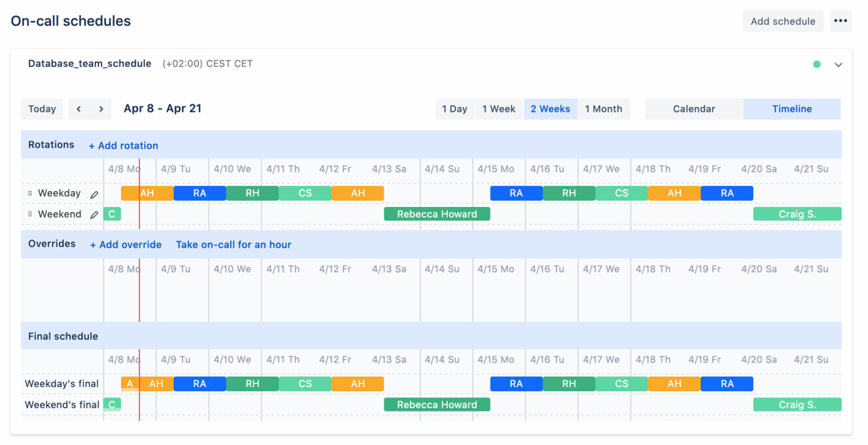Edit the Weekday rotation with pencil icon
The width and height of the screenshot is (868, 445).
[94, 193]
